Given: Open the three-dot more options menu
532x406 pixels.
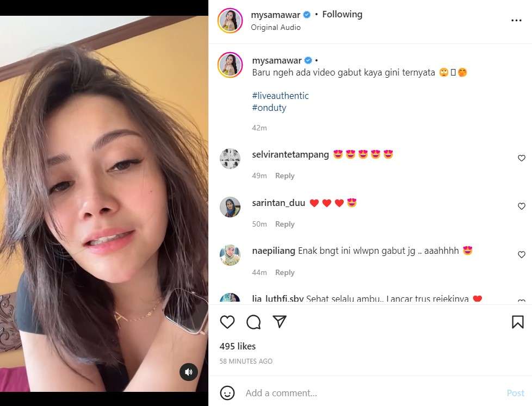Looking at the screenshot, I should [x=516, y=21].
